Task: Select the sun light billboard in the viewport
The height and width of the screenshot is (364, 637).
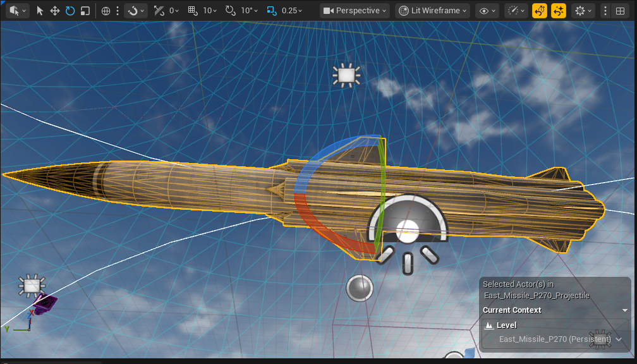Action: (345, 75)
